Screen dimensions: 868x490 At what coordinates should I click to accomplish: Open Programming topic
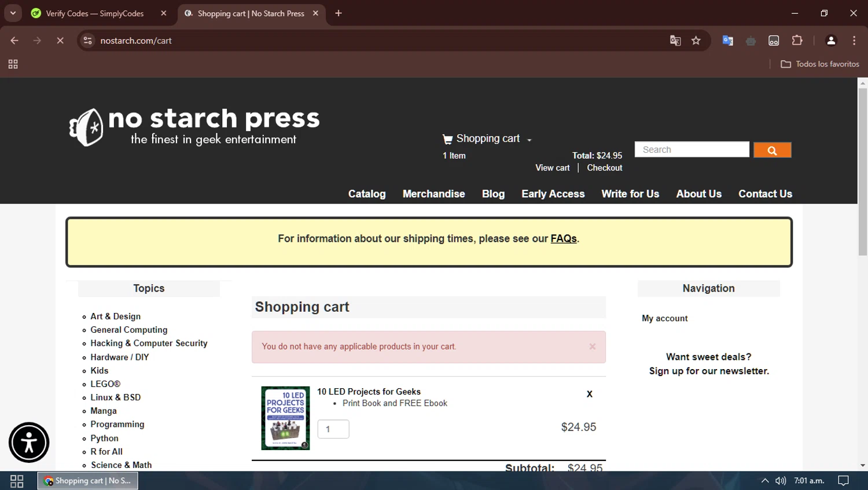[x=117, y=424]
